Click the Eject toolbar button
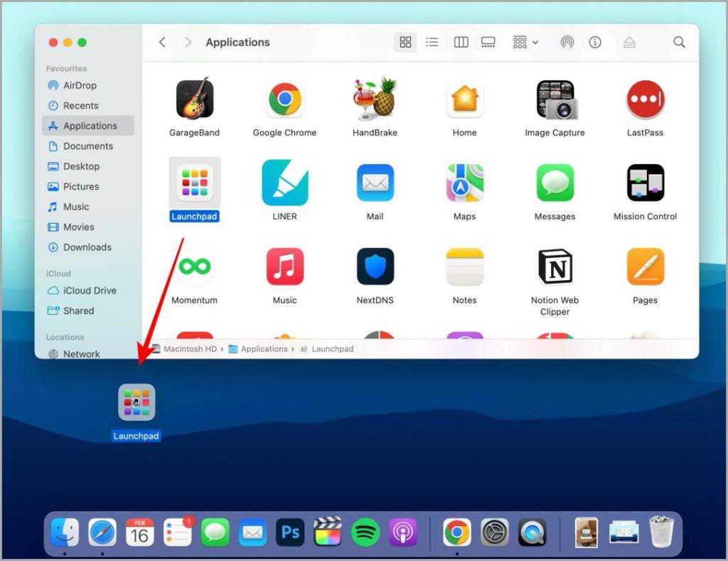728x561 pixels. coord(629,43)
